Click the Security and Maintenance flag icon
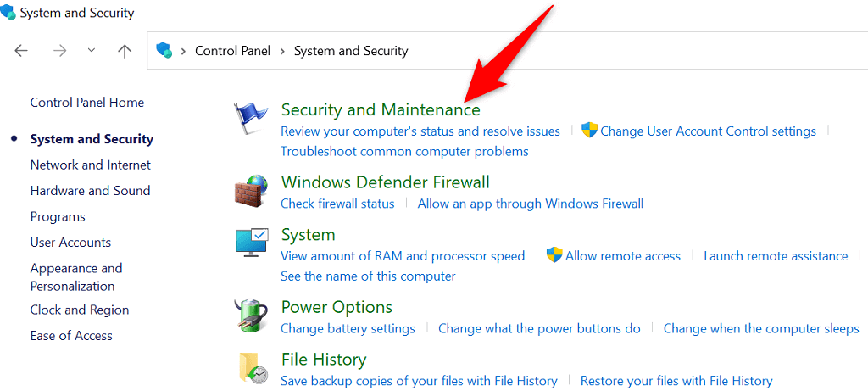Viewport: 868px width, 391px height. [252, 120]
